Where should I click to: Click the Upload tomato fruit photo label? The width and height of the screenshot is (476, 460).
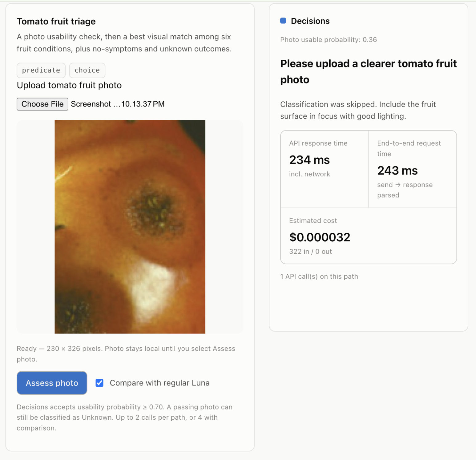[69, 85]
